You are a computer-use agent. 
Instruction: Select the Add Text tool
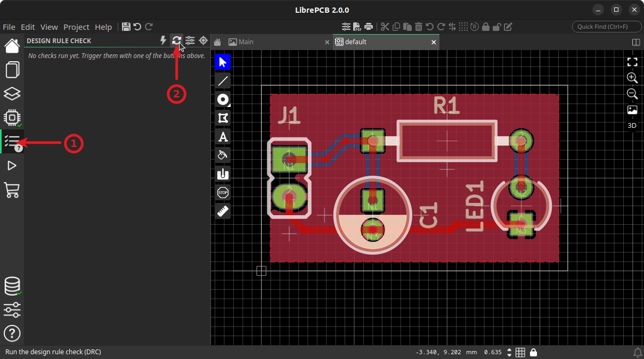[223, 137]
